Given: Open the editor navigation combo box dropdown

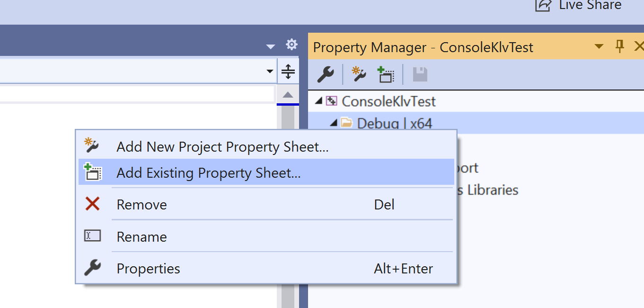Looking at the screenshot, I should coord(270,70).
